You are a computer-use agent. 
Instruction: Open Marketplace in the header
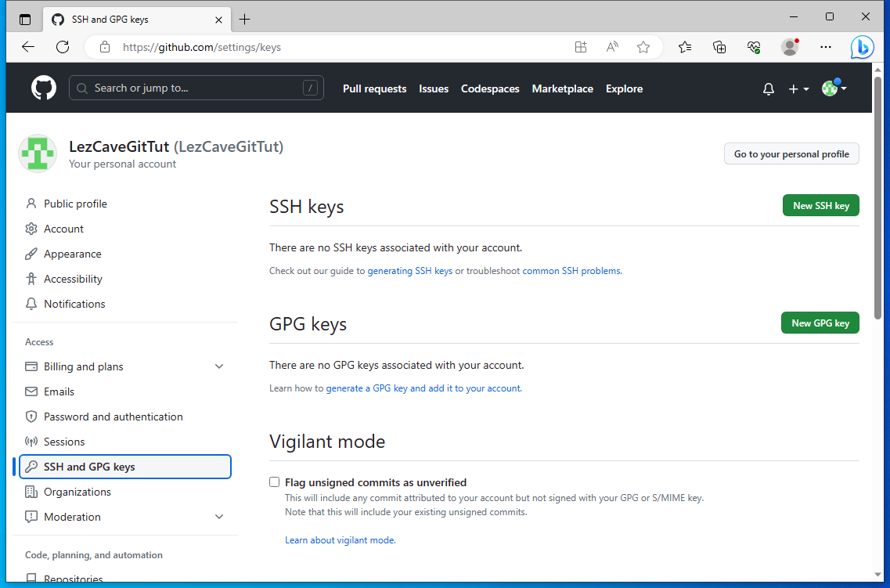[563, 88]
